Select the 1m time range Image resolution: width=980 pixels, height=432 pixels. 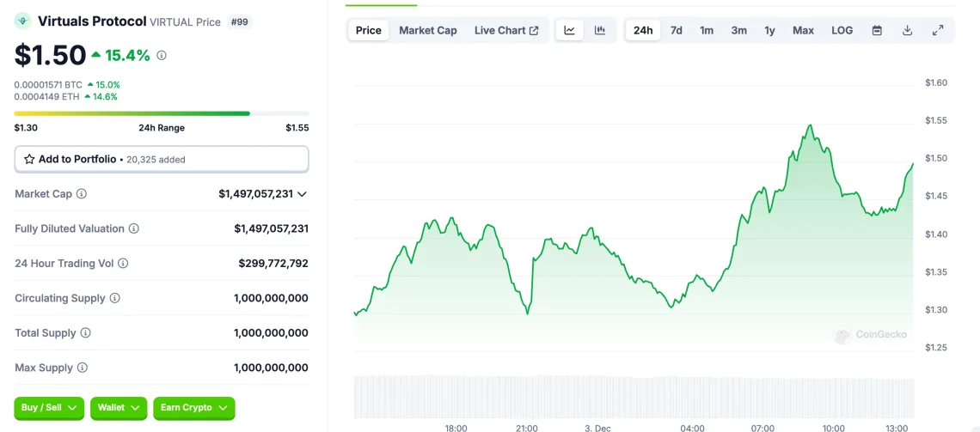point(707,30)
